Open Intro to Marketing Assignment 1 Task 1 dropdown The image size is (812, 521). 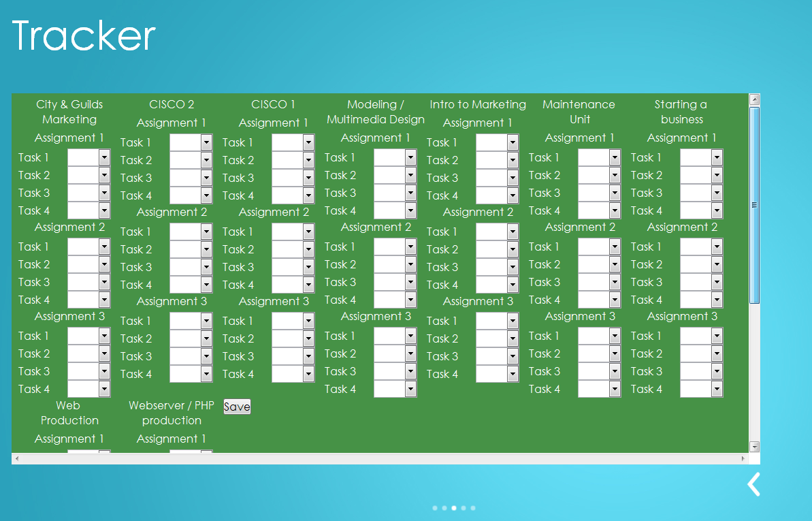[x=497, y=142]
